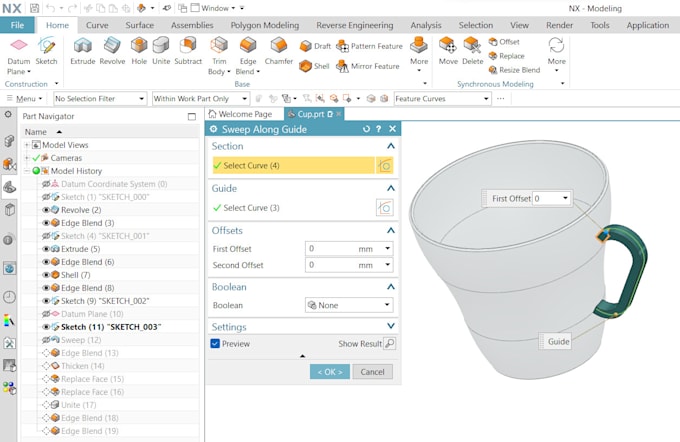Select the Subtract tool
The height and width of the screenshot is (442, 680).
[188, 52]
